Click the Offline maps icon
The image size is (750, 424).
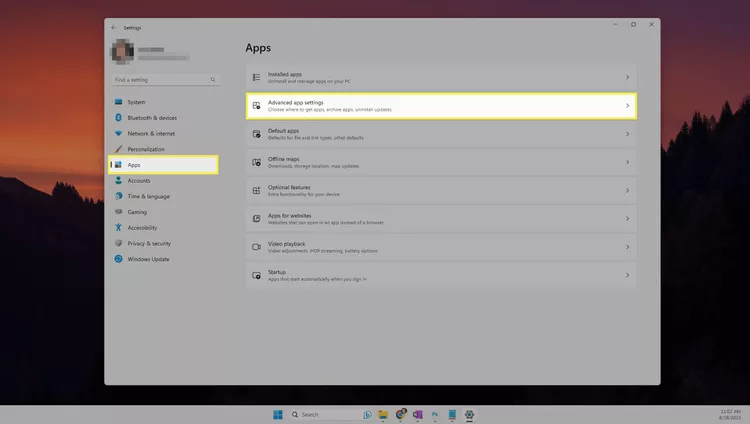click(256, 162)
